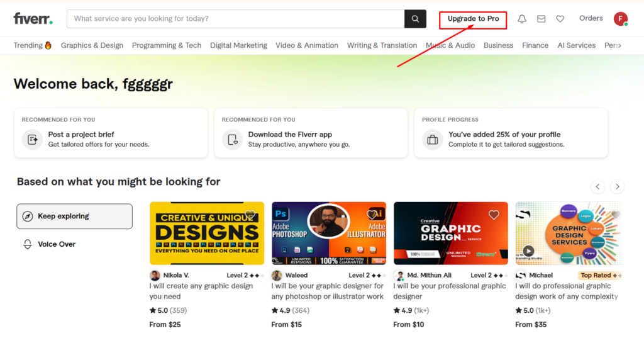Click the Fiverr logo

point(33,18)
